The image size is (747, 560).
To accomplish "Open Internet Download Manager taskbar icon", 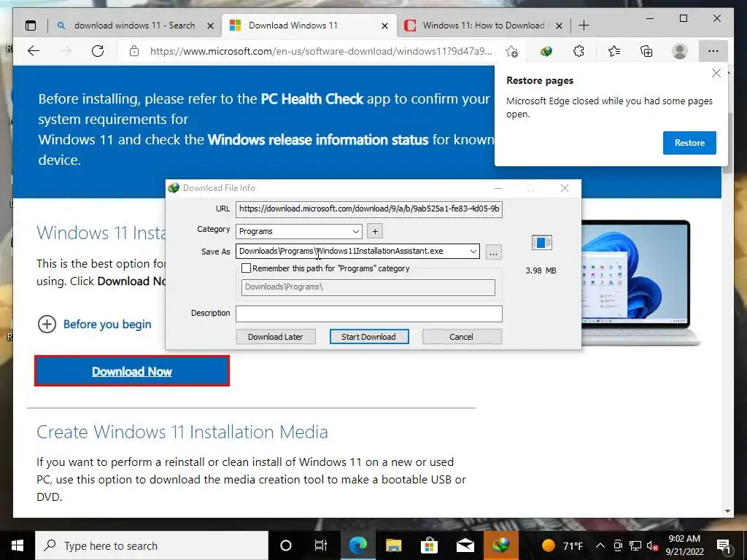I will (500, 545).
